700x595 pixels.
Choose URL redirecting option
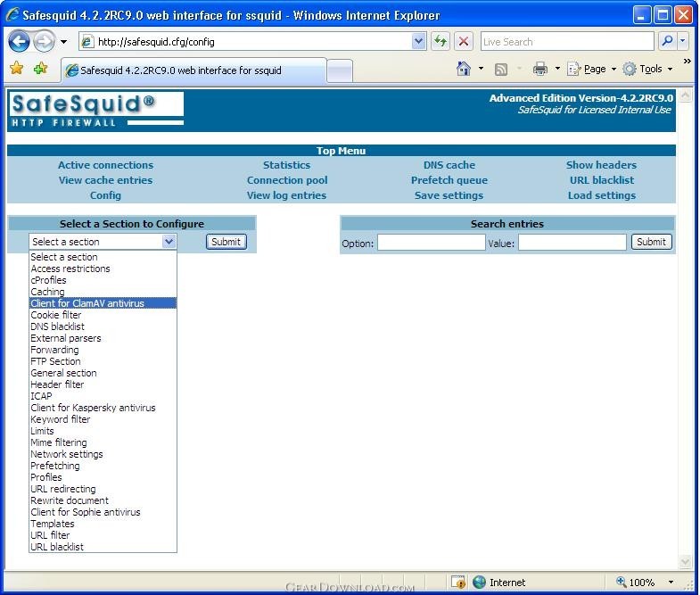[103, 489]
